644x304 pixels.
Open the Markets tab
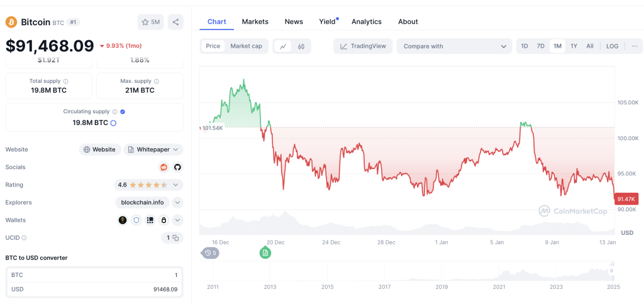(x=255, y=22)
